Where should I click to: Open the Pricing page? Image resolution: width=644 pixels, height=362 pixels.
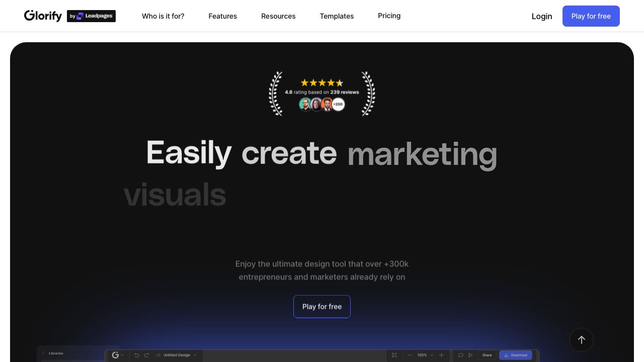[x=389, y=16]
